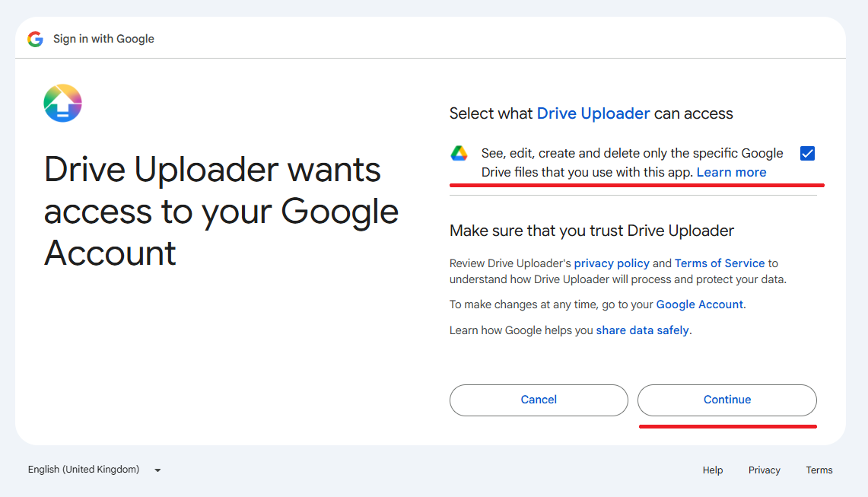Open the Drive Uploader link in heading
The image size is (868, 497).
pos(593,113)
